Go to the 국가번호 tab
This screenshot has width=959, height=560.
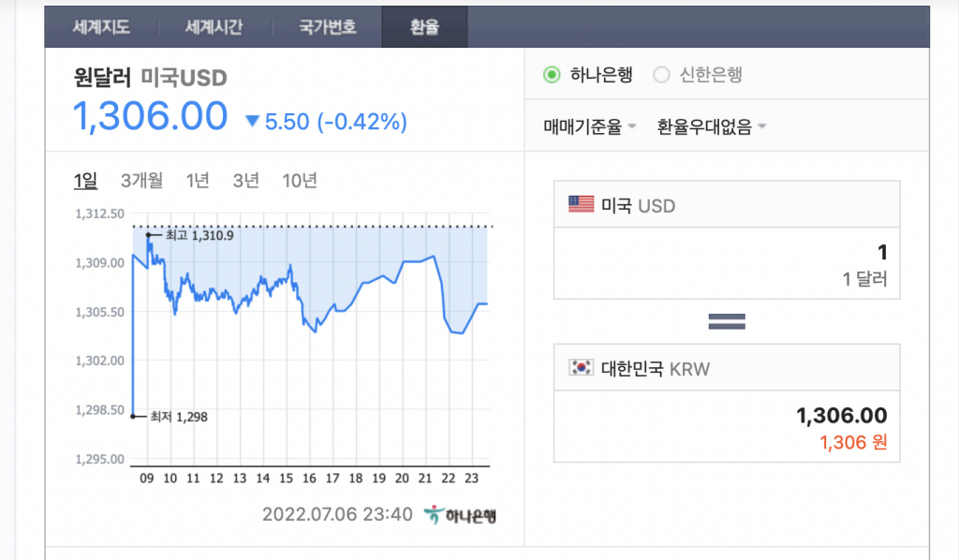327,26
